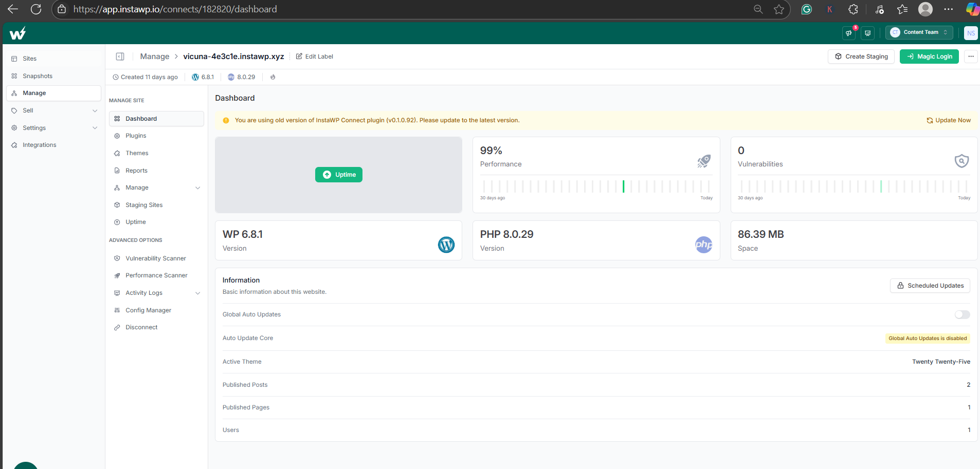The width and height of the screenshot is (980, 469).
Task: Click the browser address bar URL
Action: tap(175, 9)
